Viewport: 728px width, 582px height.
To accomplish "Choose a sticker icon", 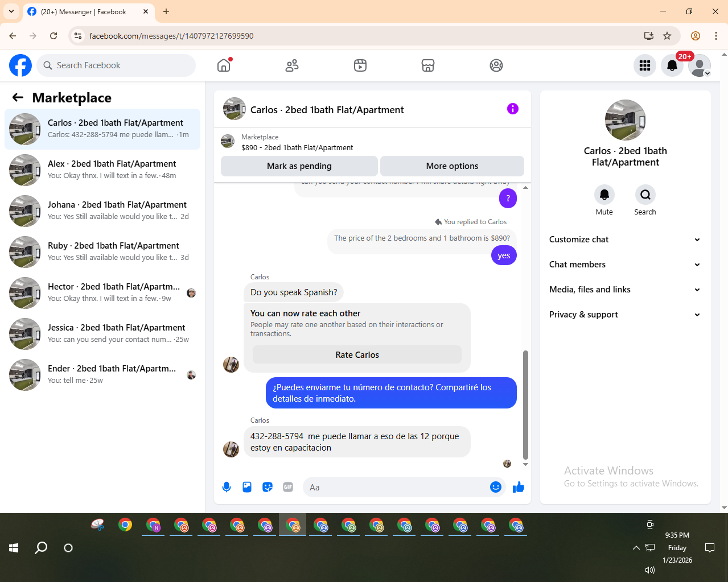I will 268,487.
